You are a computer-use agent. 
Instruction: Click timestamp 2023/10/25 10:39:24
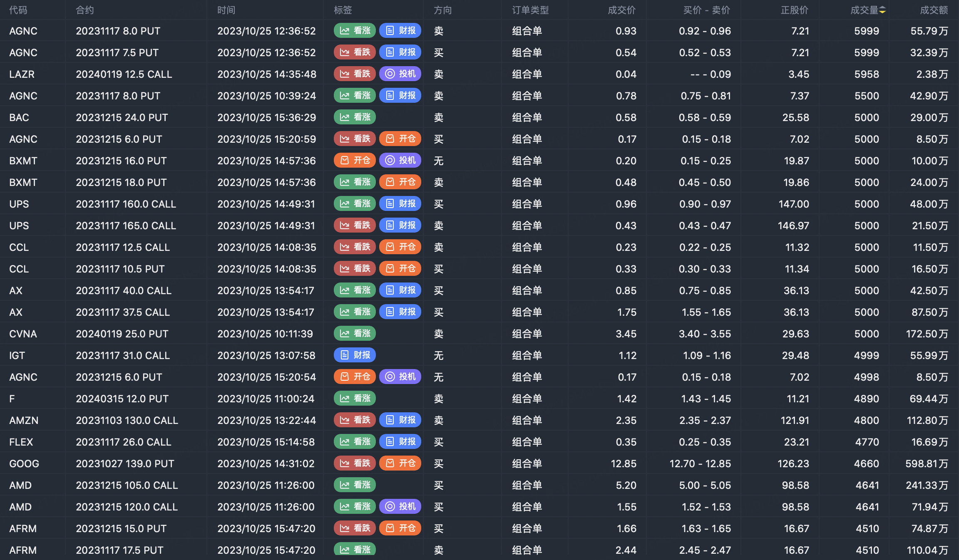coord(267,96)
